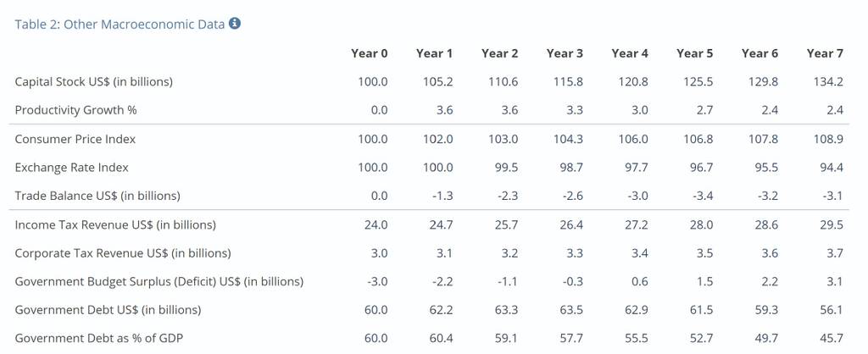Click the Productivity Growth % row label
Image resolution: width=868 pixels, height=354 pixels.
pyautogui.click(x=75, y=110)
